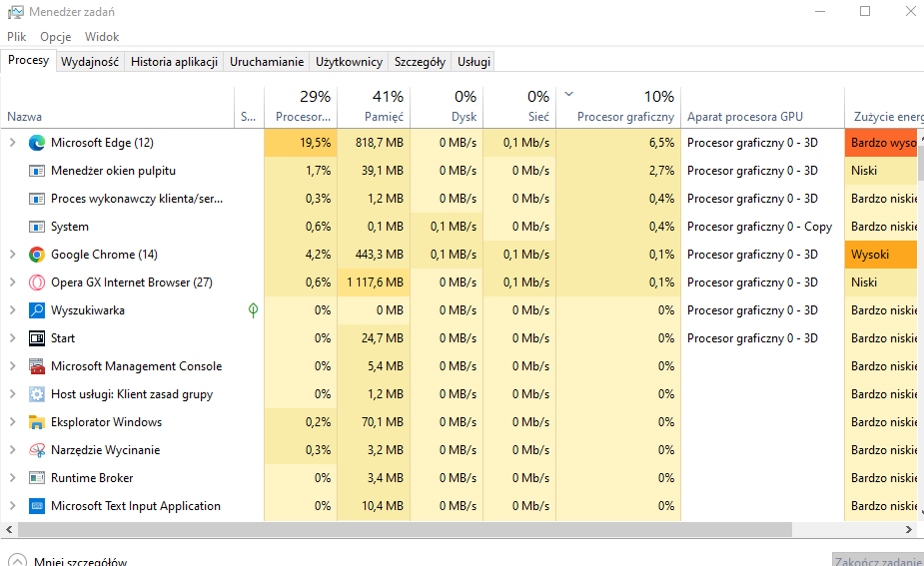The width and height of the screenshot is (924, 566).
Task: Click the Microsoft Edge process icon
Action: 37,143
